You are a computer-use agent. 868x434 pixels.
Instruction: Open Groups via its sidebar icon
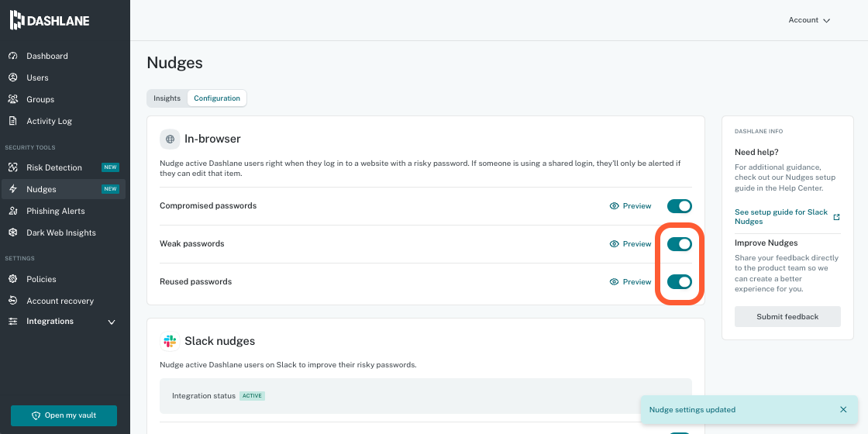tap(12, 99)
